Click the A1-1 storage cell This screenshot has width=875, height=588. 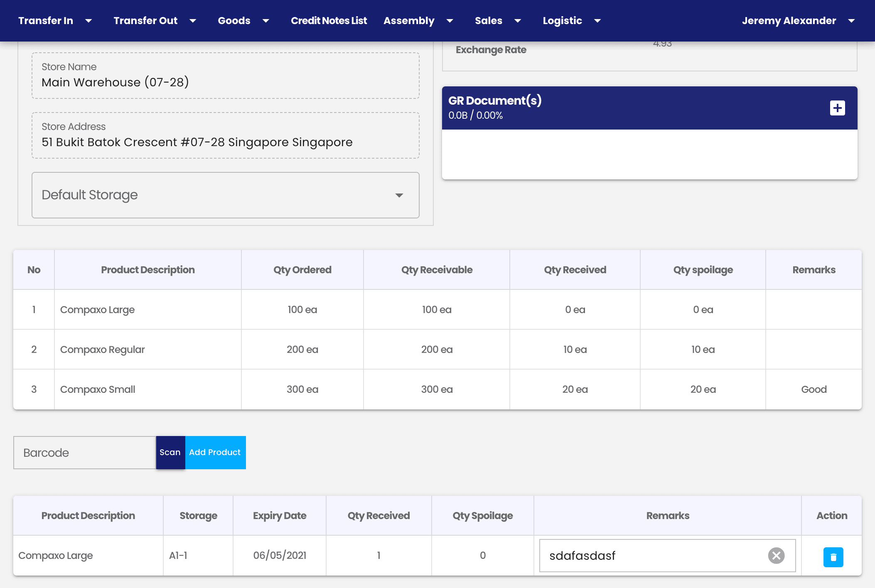point(198,556)
